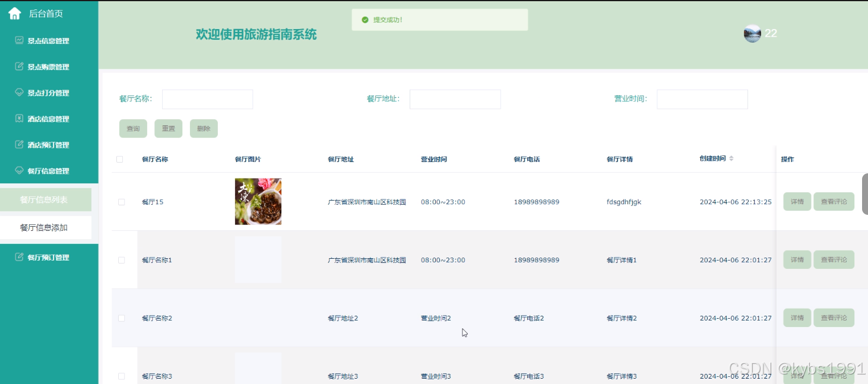Screen dimensions: 868x384
Task: Click the edit icon for 景点购票管理
Action: [x=19, y=66]
